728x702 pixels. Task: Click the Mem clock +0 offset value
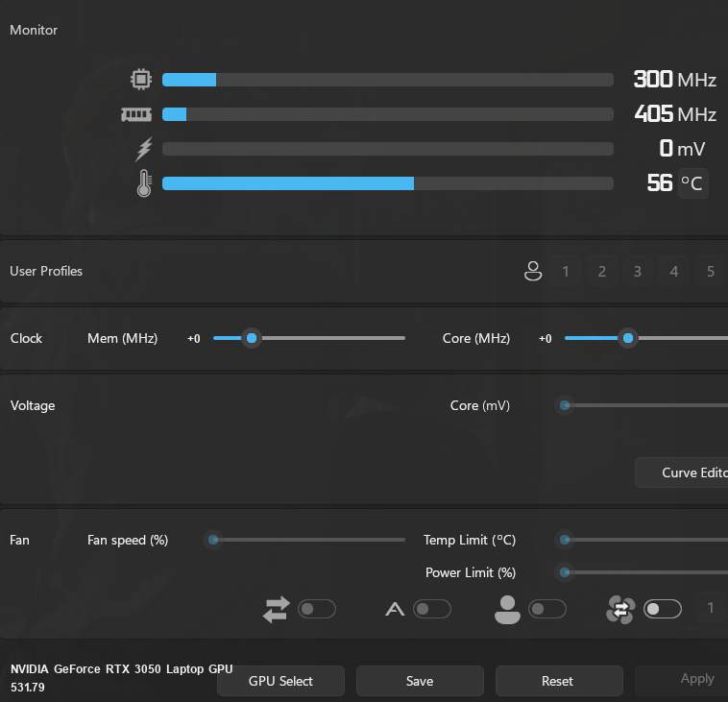(194, 339)
